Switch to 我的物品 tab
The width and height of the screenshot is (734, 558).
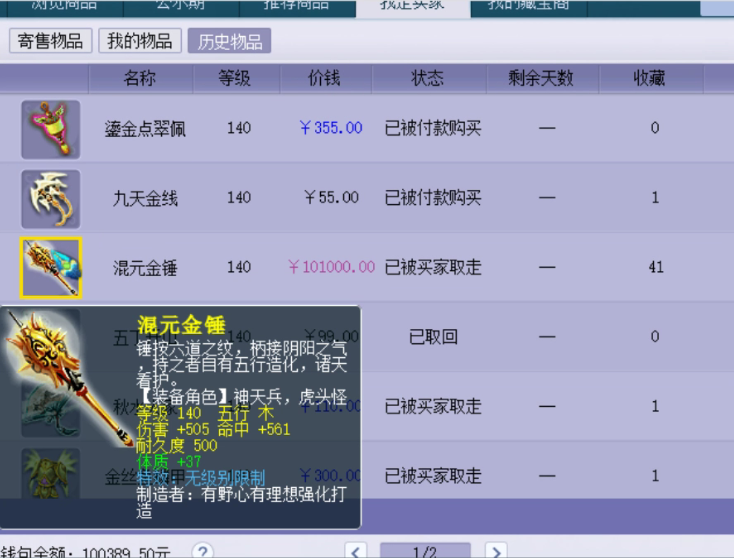click(139, 41)
